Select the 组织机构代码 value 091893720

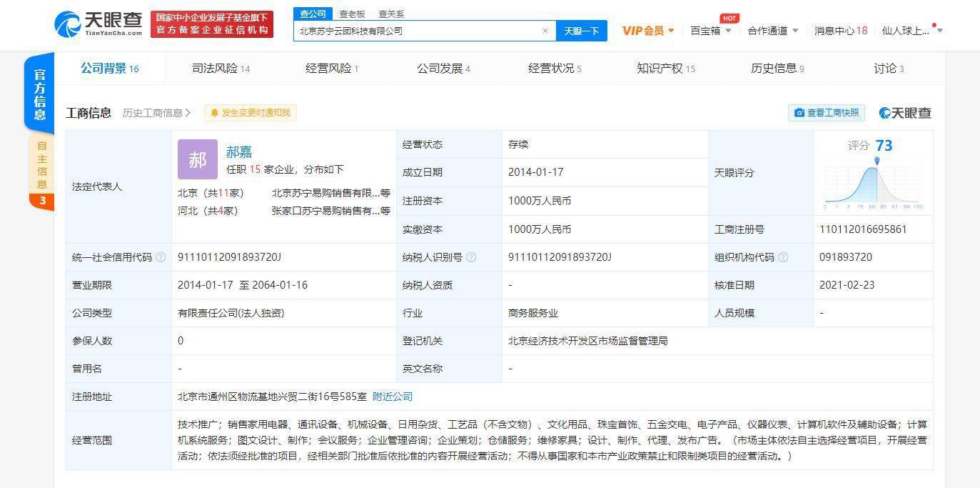coord(846,257)
